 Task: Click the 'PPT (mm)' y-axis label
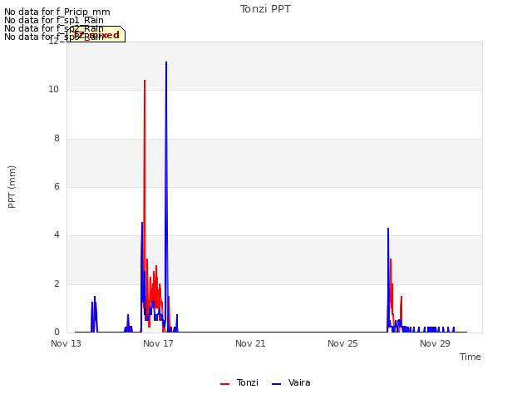(12, 186)
